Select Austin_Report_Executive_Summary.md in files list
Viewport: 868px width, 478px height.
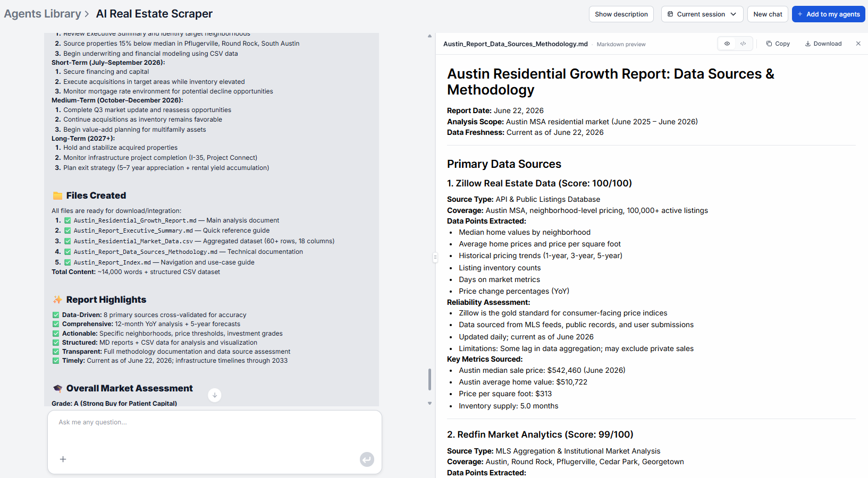click(133, 231)
